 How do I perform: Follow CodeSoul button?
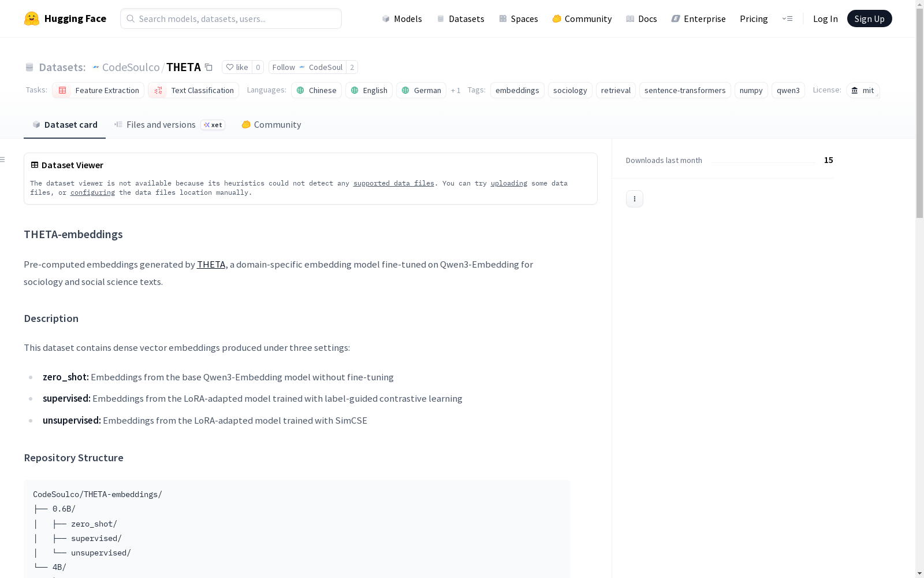coord(307,67)
